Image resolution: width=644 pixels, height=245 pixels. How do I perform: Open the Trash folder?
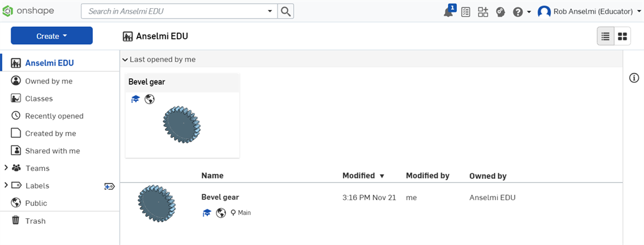tap(60, 221)
